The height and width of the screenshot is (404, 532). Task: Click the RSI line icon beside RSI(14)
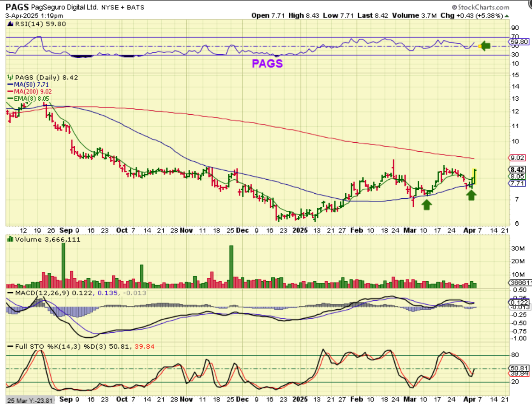(x=10, y=24)
